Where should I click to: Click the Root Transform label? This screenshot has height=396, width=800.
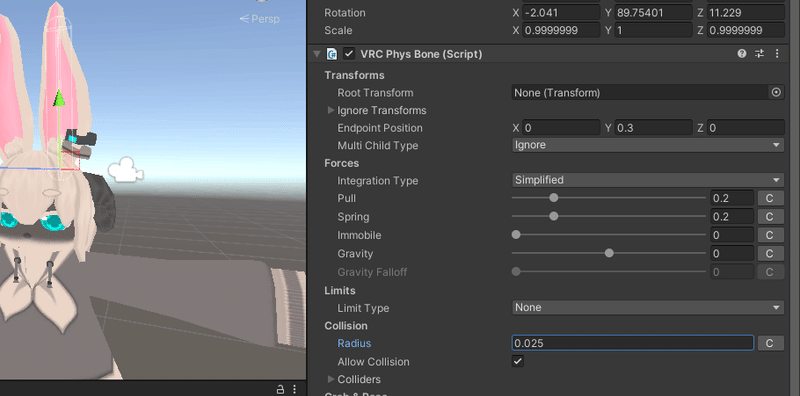point(375,93)
